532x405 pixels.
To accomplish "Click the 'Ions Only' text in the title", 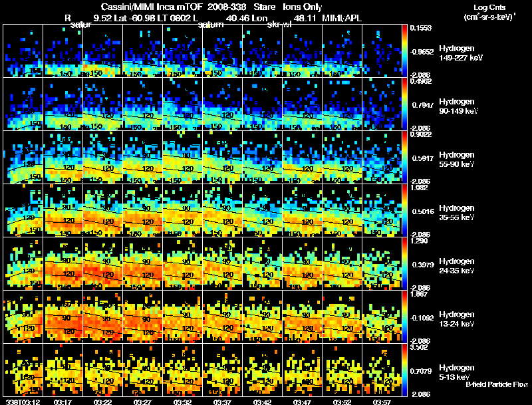I will tap(302, 7).
